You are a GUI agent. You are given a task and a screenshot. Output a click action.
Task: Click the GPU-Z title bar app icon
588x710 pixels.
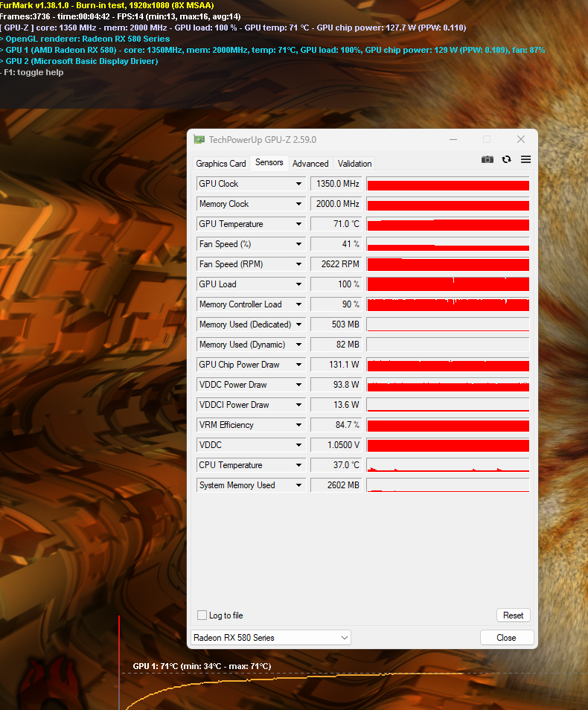[199, 139]
